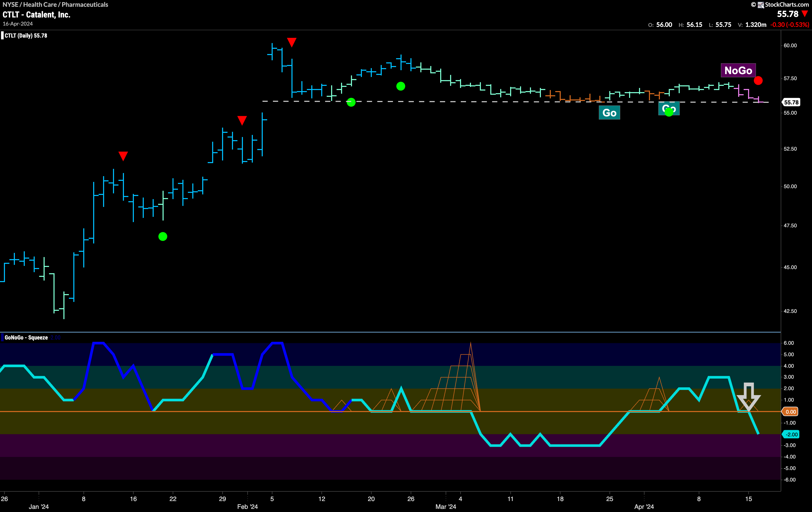Click the red triangle marker above February high

coord(292,42)
